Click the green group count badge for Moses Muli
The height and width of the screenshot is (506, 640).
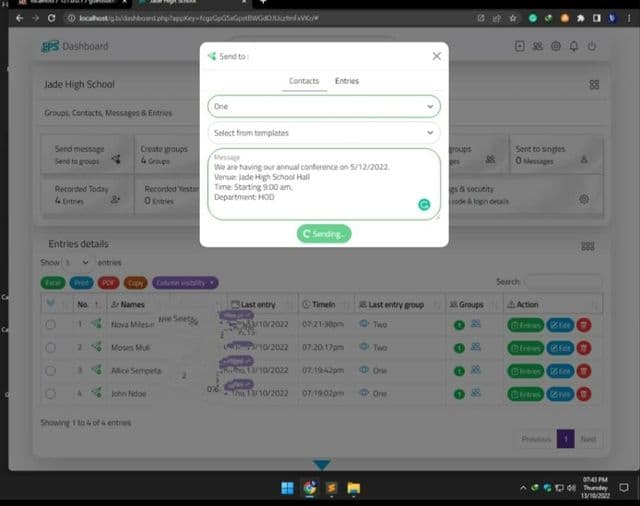(x=459, y=348)
